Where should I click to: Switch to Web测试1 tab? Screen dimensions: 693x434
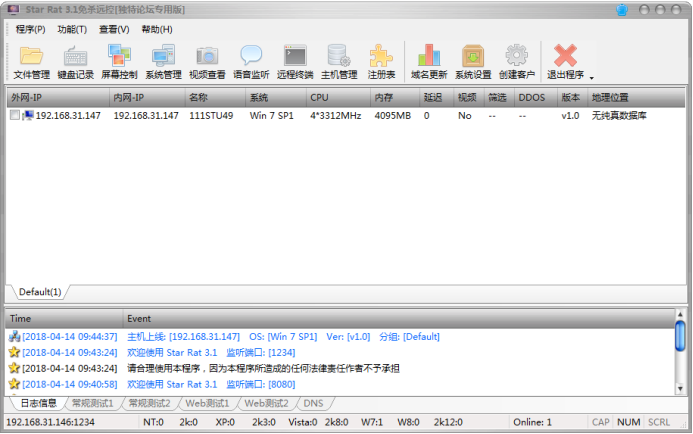[x=207, y=403]
